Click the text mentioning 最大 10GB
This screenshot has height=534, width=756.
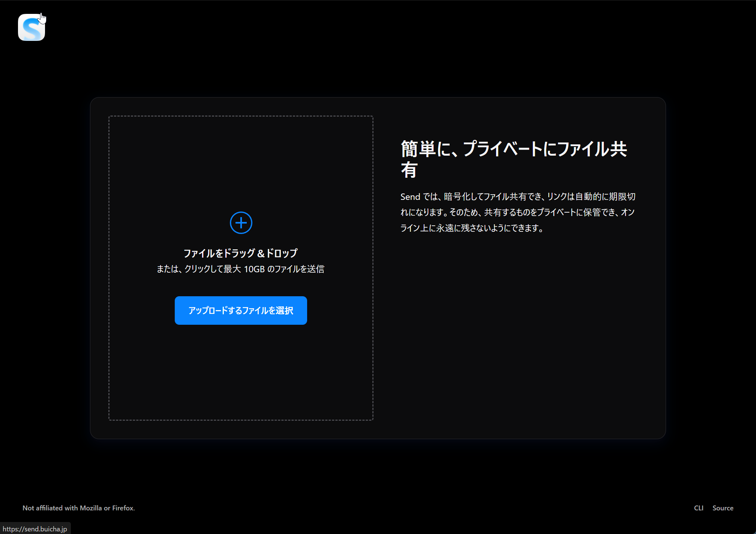click(240, 269)
